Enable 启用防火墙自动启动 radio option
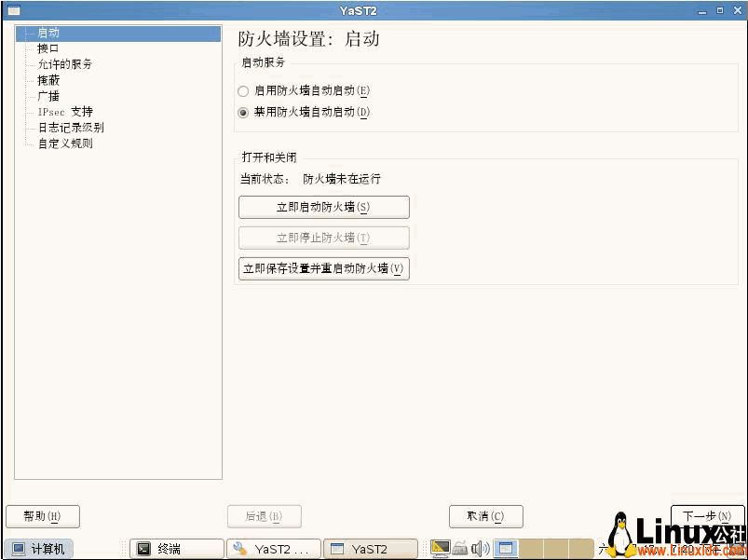Viewport: 748px width, 560px height. click(243, 90)
